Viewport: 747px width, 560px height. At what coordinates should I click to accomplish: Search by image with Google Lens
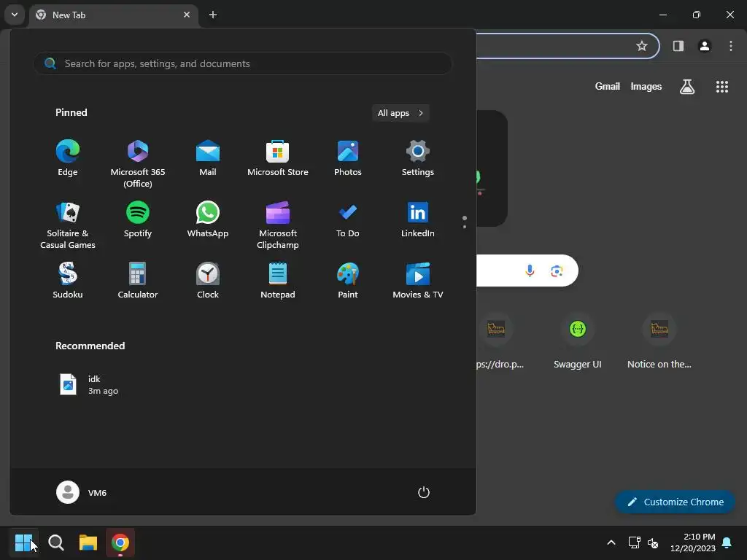(x=557, y=271)
